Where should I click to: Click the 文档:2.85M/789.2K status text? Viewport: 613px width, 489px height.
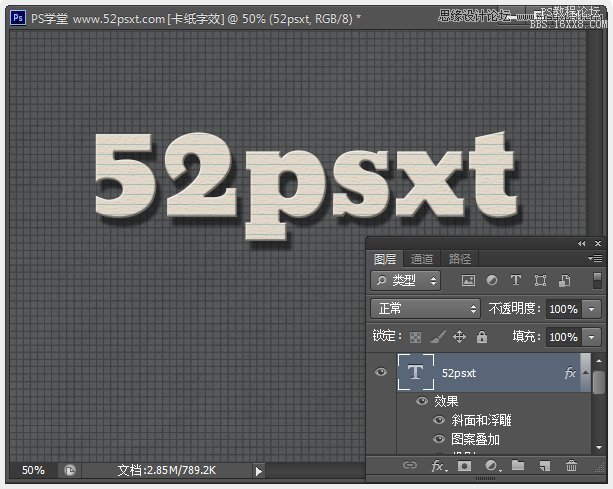(167, 470)
